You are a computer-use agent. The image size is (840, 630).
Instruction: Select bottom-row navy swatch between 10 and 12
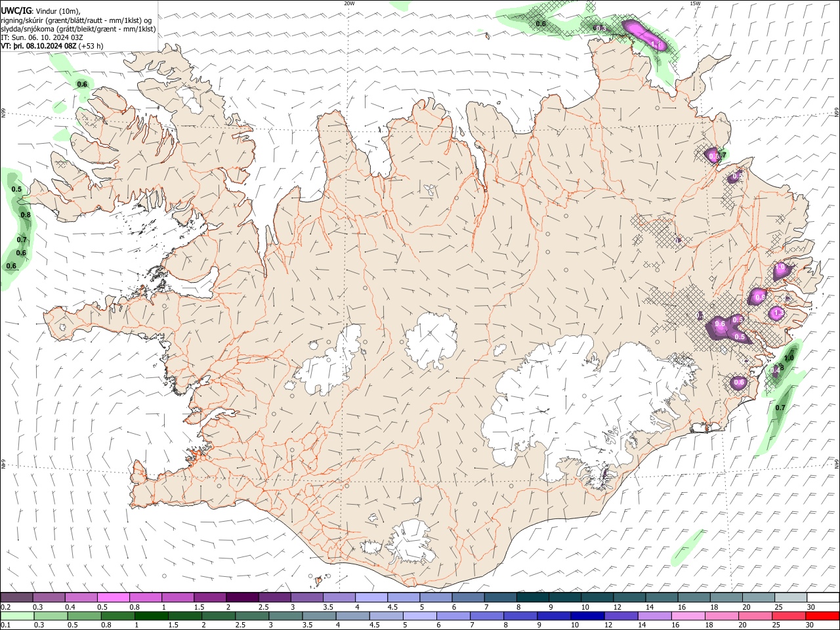tap(588, 616)
